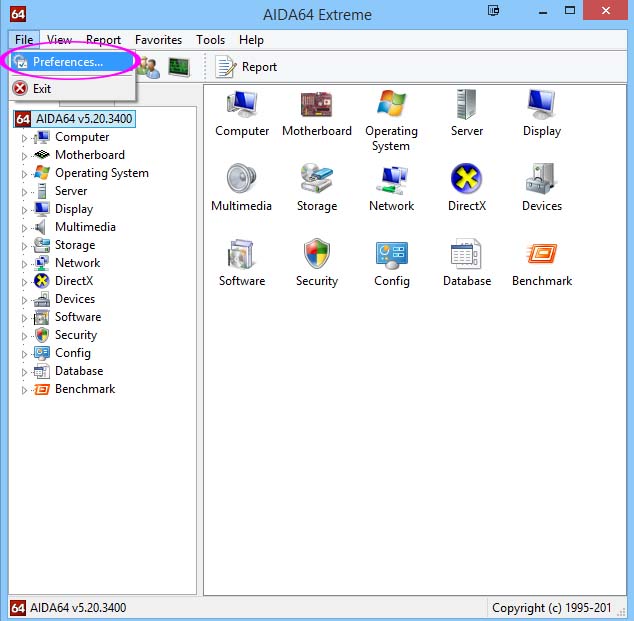Open the Motherboard icon in right pane
Image resolution: width=634 pixels, height=621 pixels.
(317, 104)
